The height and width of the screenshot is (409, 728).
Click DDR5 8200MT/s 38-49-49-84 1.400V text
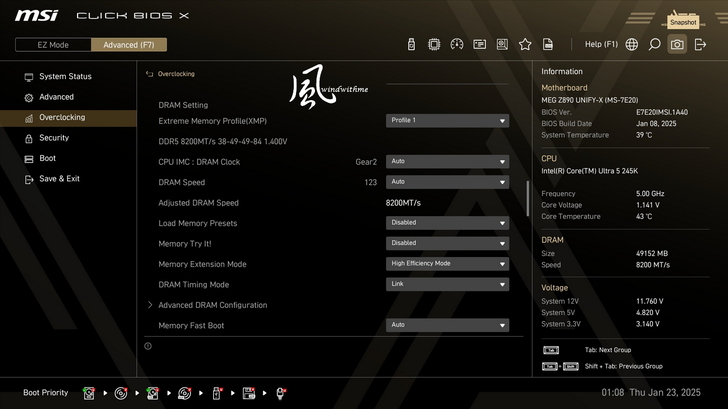[x=223, y=142]
